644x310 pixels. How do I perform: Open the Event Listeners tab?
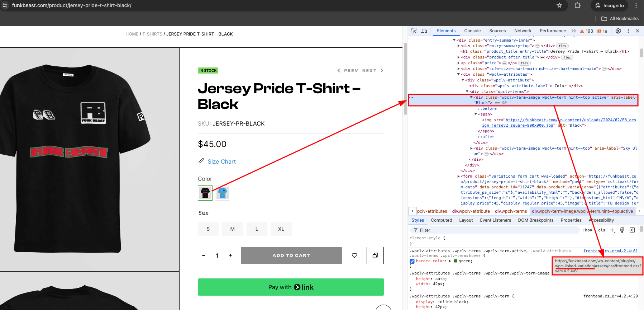(x=495, y=220)
